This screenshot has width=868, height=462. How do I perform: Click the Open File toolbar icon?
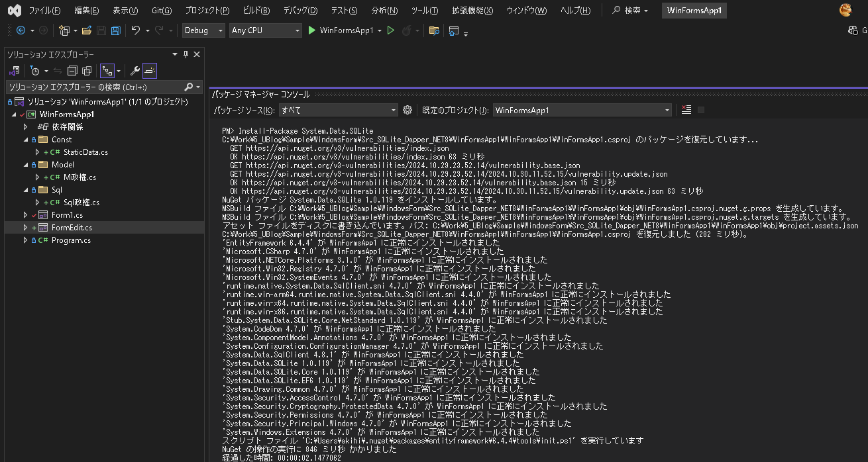(x=87, y=30)
